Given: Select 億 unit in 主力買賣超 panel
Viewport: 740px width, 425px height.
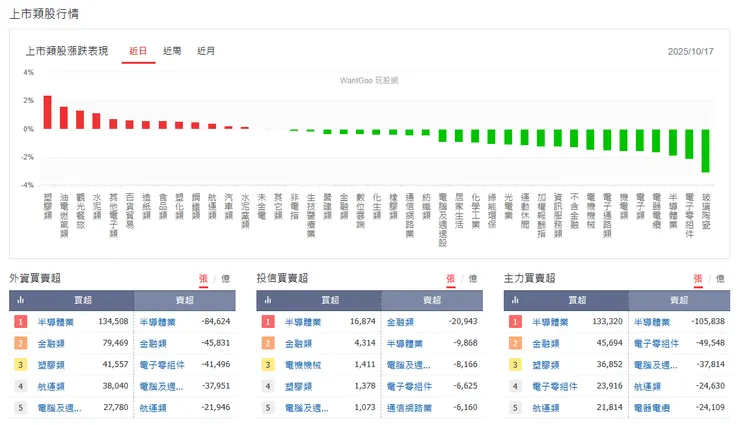Looking at the screenshot, I should click(720, 278).
